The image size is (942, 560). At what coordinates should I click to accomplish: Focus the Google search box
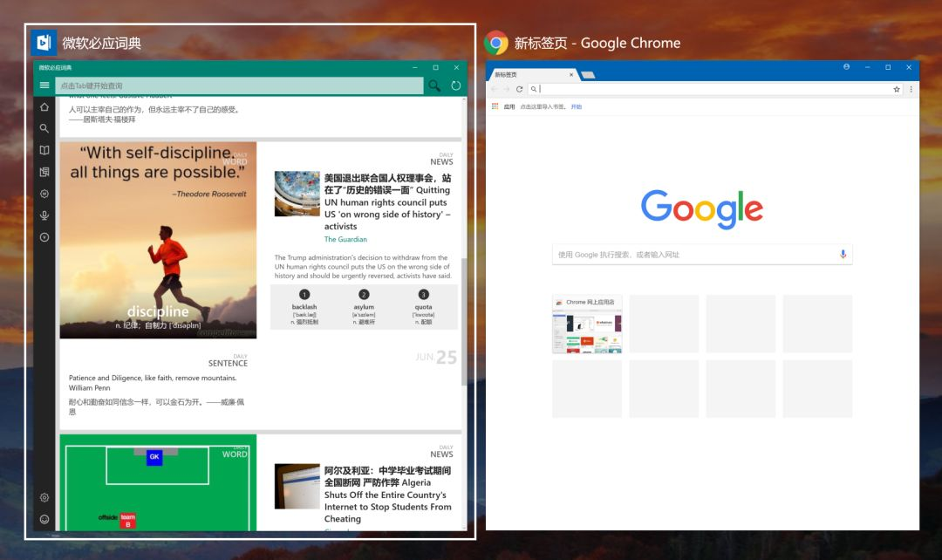pyautogui.click(x=701, y=254)
